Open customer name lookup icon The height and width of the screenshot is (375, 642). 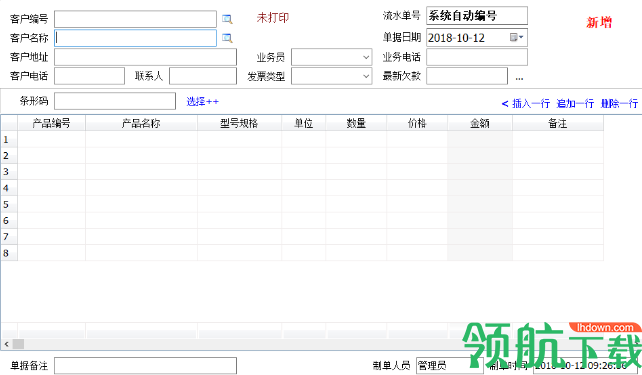pos(227,38)
